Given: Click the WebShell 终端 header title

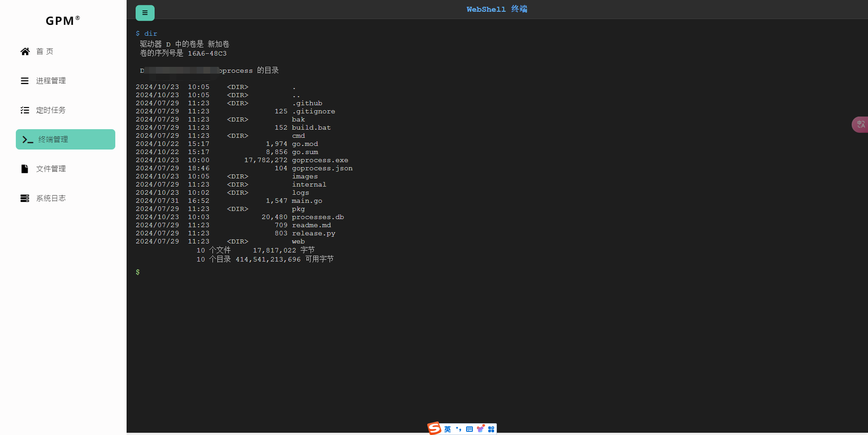Looking at the screenshot, I should [497, 9].
